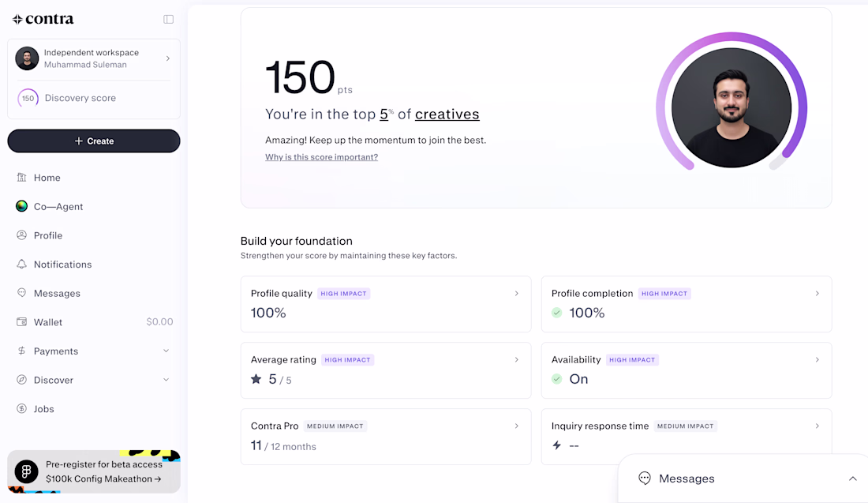
Task: Collapse the sidebar panel icon
Action: pyautogui.click(x=169, y=20)
